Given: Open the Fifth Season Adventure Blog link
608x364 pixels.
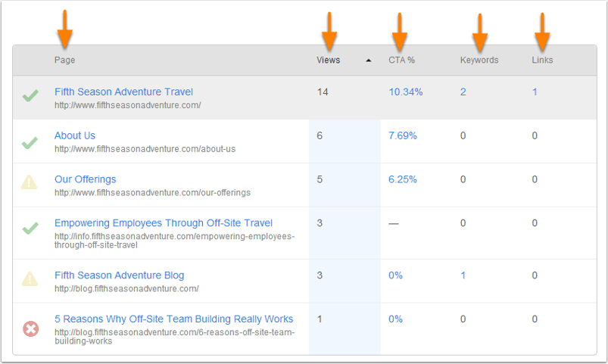Looking at the screenshot, I should pos(120,275).
